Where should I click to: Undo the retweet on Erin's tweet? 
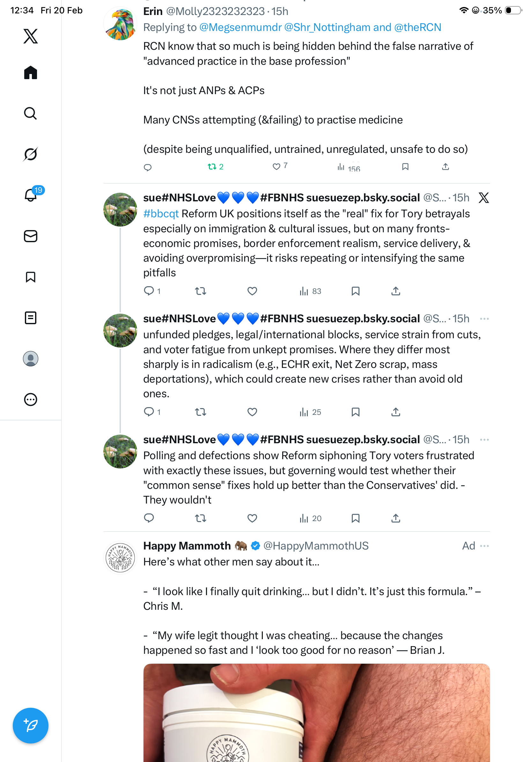pyautogui.click(x=212, y=167)
